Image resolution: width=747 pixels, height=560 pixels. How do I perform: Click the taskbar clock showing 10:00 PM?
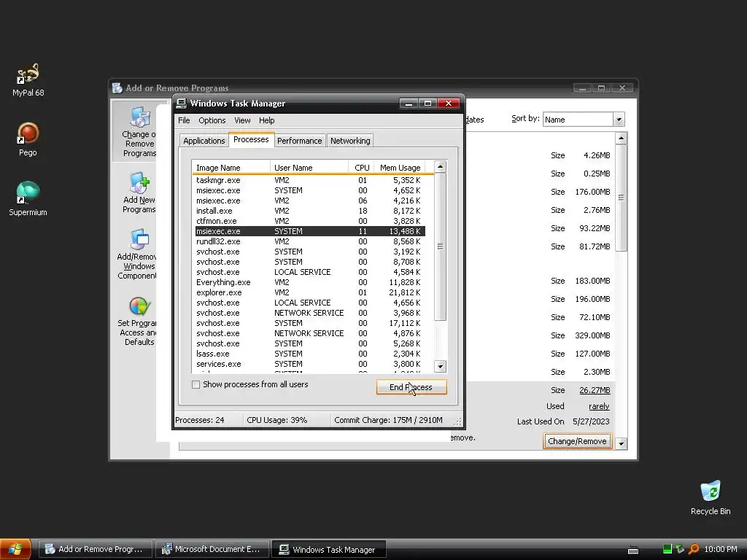click(720, 549)
